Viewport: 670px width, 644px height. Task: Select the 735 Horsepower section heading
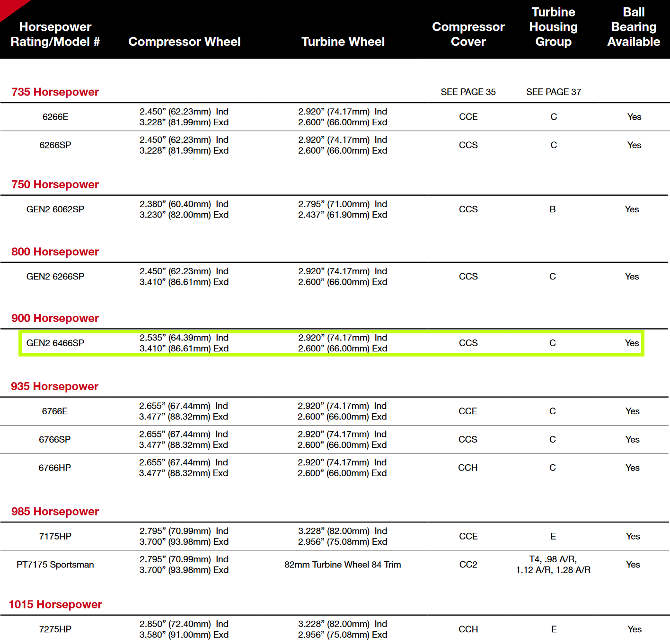55,92
